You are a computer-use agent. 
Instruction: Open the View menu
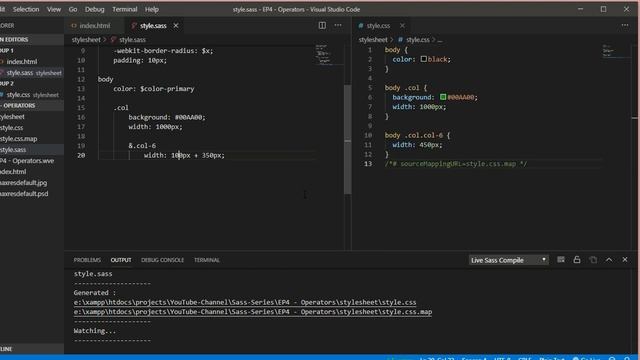[x=53, y=9]
